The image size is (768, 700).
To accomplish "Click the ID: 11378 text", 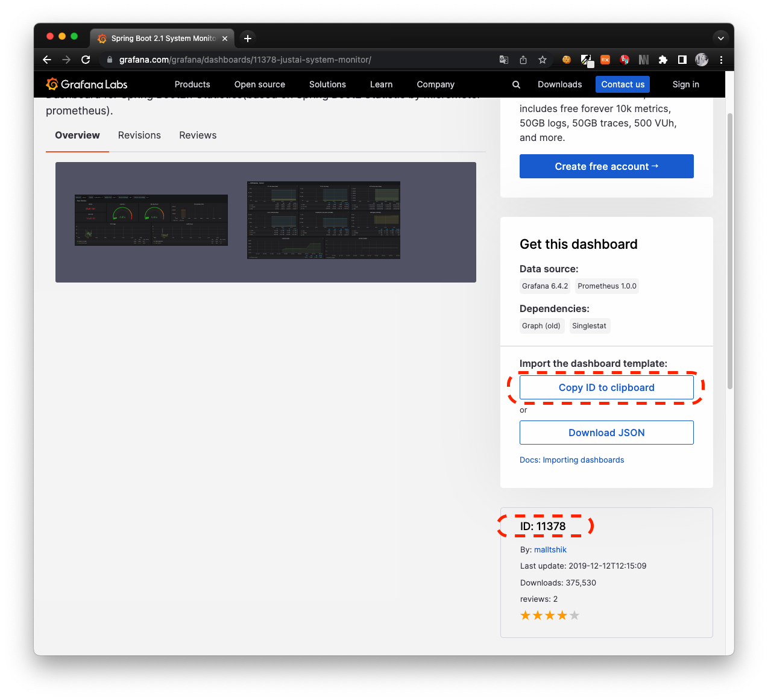I will click(543, 526).
